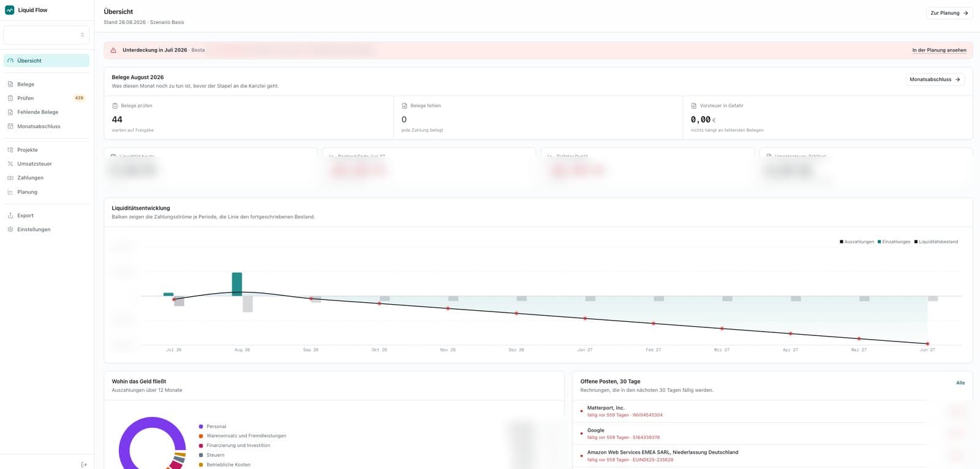Click the Finanzierung und Investition legend item

click(x=235, y=446)
